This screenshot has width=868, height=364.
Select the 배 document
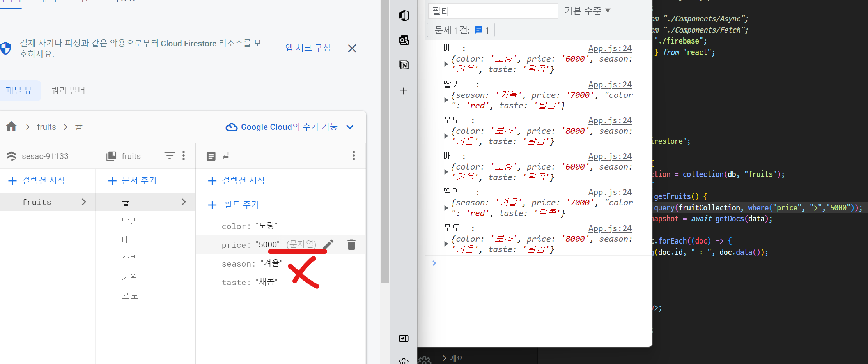pyautogui.click(x=126, y=239)
